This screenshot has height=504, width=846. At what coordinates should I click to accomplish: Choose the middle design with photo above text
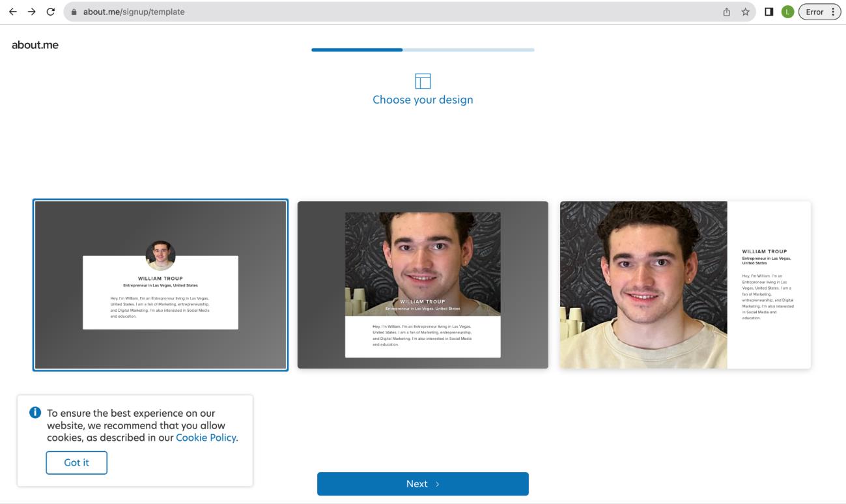[x=423, y=285]
